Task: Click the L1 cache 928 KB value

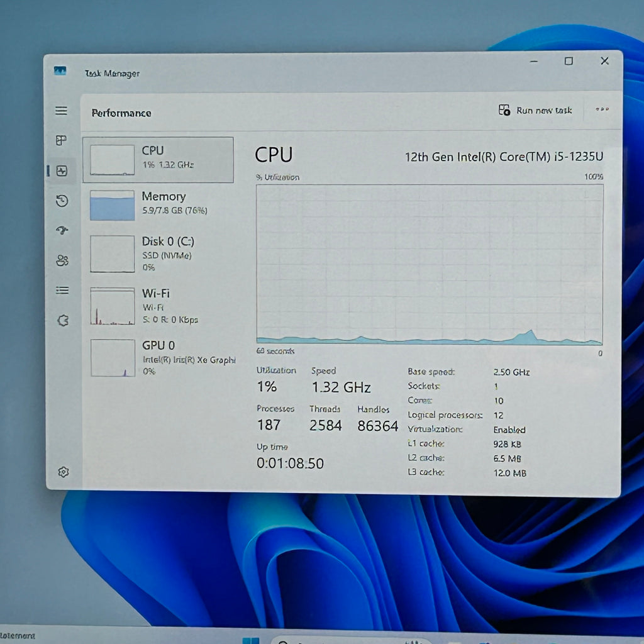Action: click(x=508, y=444)
